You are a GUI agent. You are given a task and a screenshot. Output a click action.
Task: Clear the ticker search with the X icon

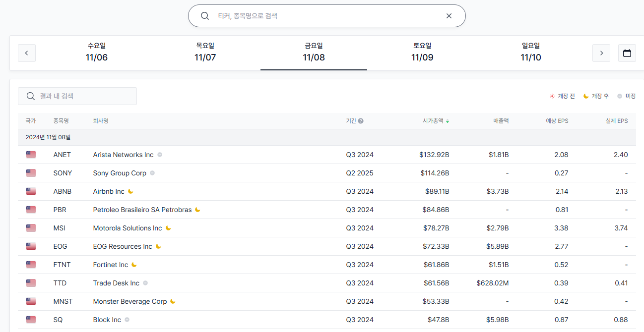pyautogui.click(x=449, y=16)
